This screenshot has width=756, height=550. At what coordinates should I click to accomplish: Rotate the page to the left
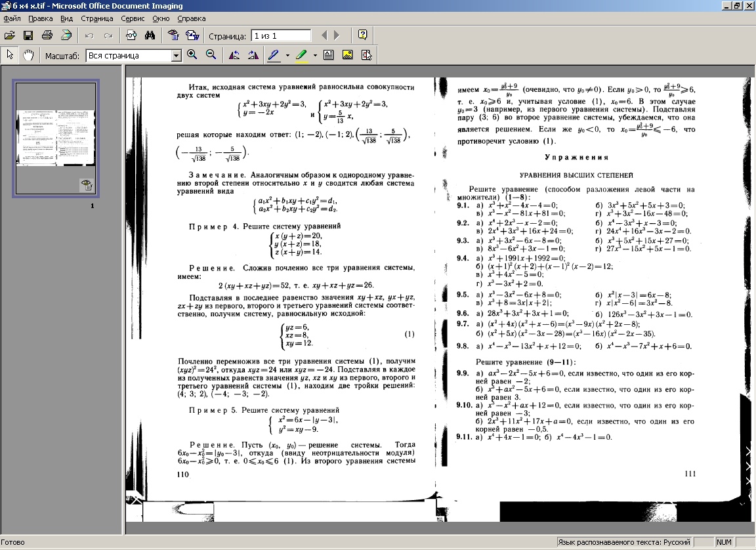click(x=234, y=55)
